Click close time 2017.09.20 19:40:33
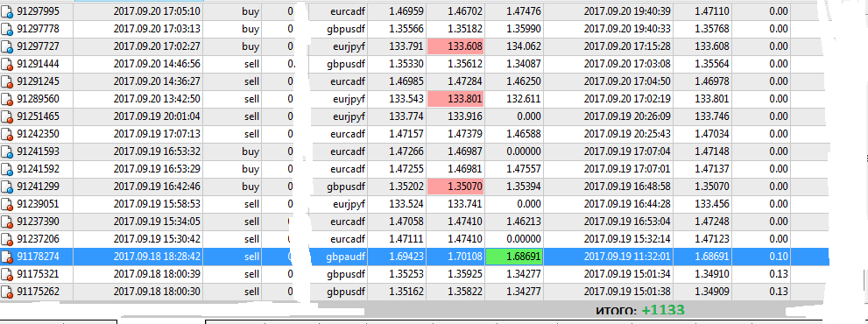The image size is (868, 324). pyautogui.click(x=627, y=29)
